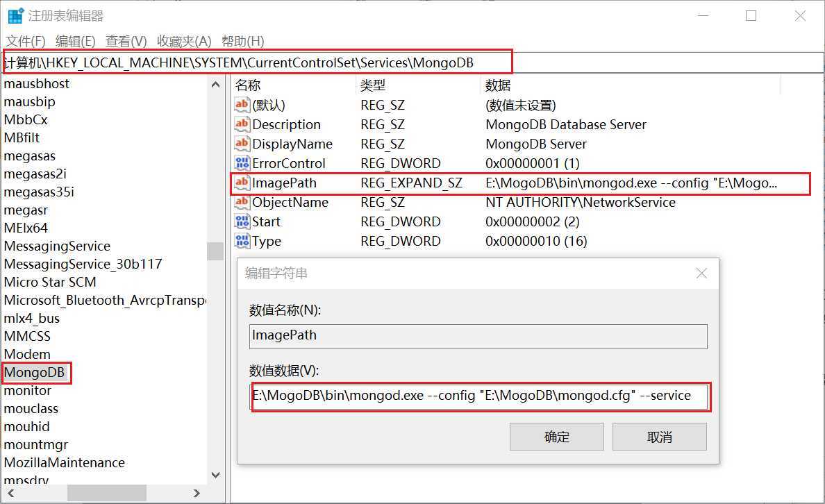Click the ObjectName string value icon
Image resolution: width=825 pixels, height=504 pixels.
click(242, 202)
